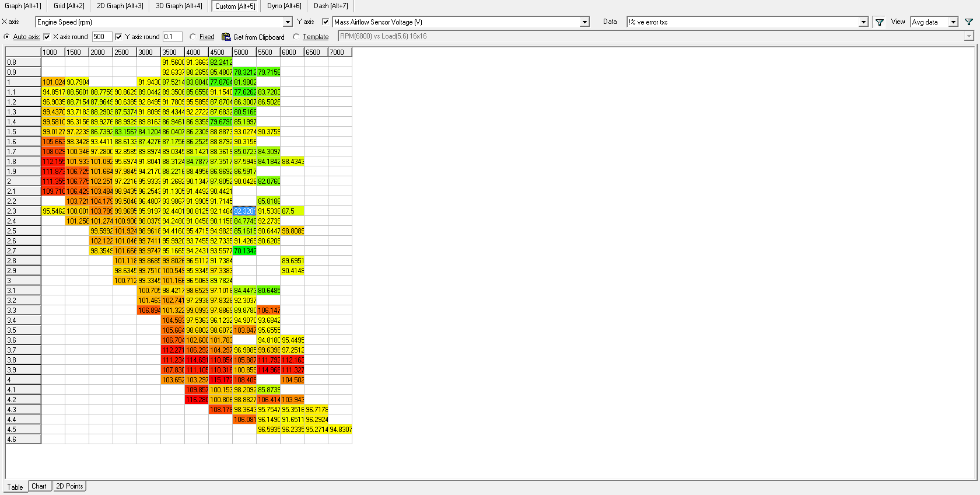Toggle the Y axis checkbox
Image resolution: width=980 pixels, height=495 pixels.
pos(325,22)
